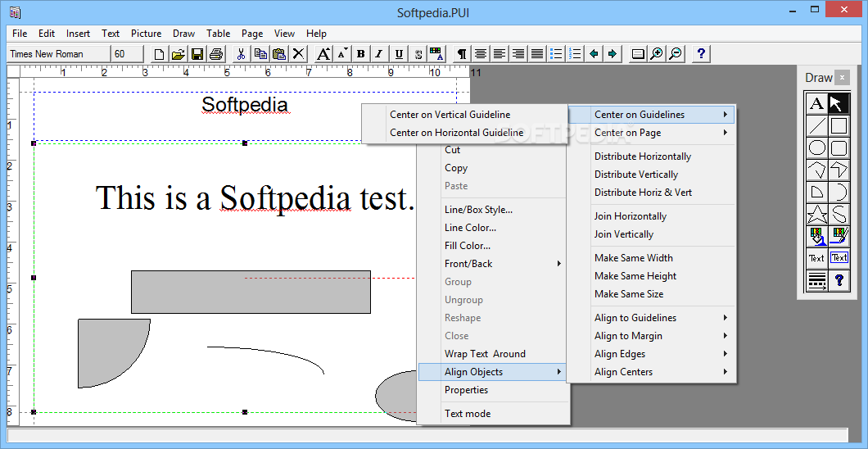Open the text color palette icon in toolbar
This screenshot has width=868, height=449.
pos(436,54)
